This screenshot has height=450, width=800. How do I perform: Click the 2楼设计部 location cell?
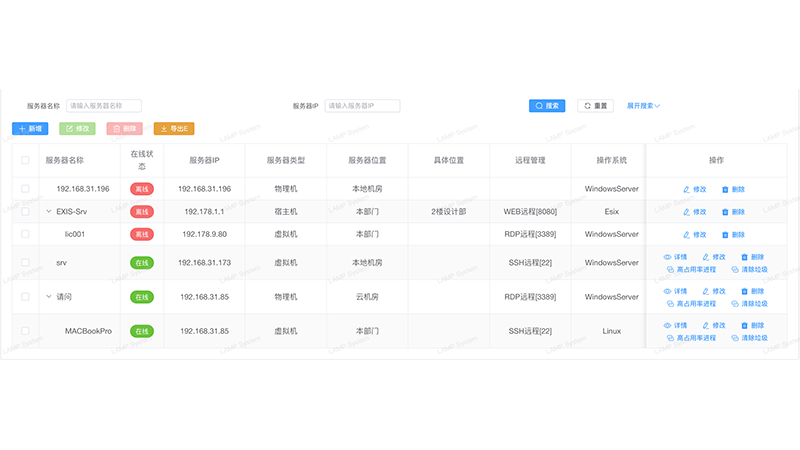click(x=449, y=211)
